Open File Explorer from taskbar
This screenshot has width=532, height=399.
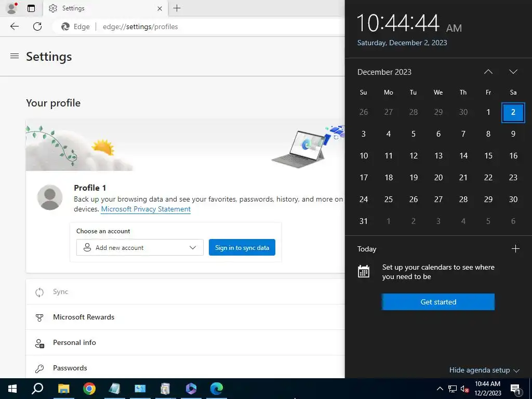[x=63, y=389]
